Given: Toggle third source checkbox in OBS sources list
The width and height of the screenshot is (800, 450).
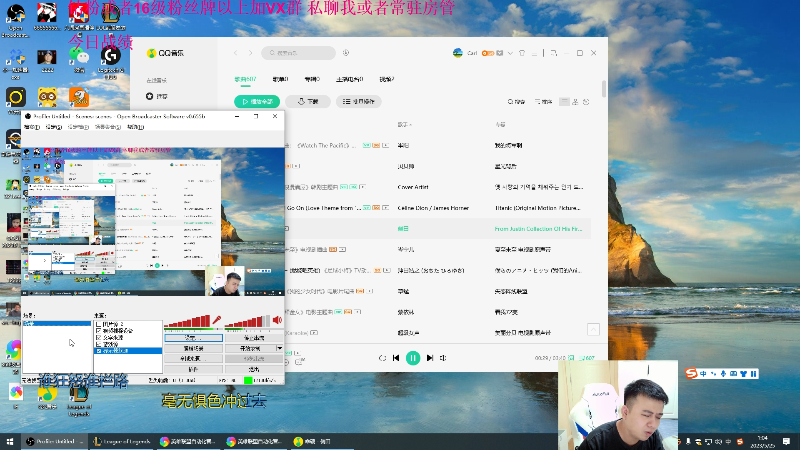Looking at the screenshot, I should pyautogui.click(x=98, y=337).
